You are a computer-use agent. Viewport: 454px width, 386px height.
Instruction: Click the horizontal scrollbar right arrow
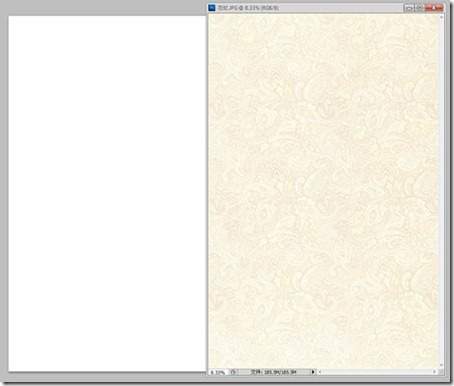(434, 372)
